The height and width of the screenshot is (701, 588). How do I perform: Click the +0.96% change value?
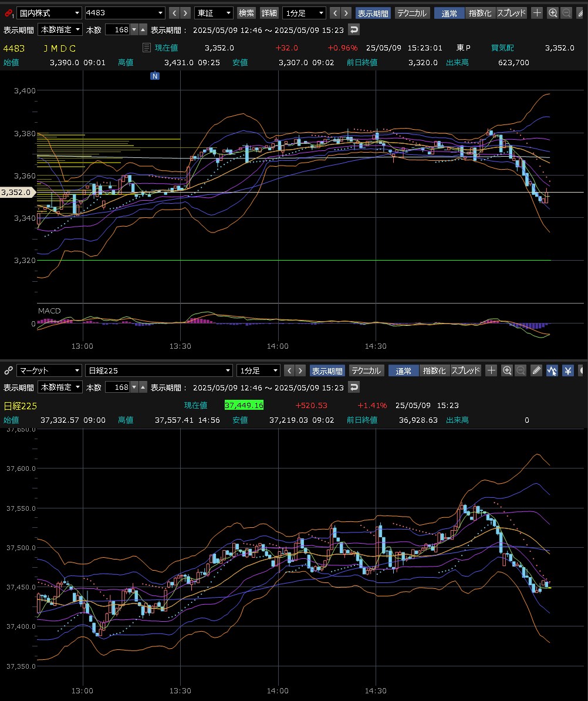click(343, 48)
